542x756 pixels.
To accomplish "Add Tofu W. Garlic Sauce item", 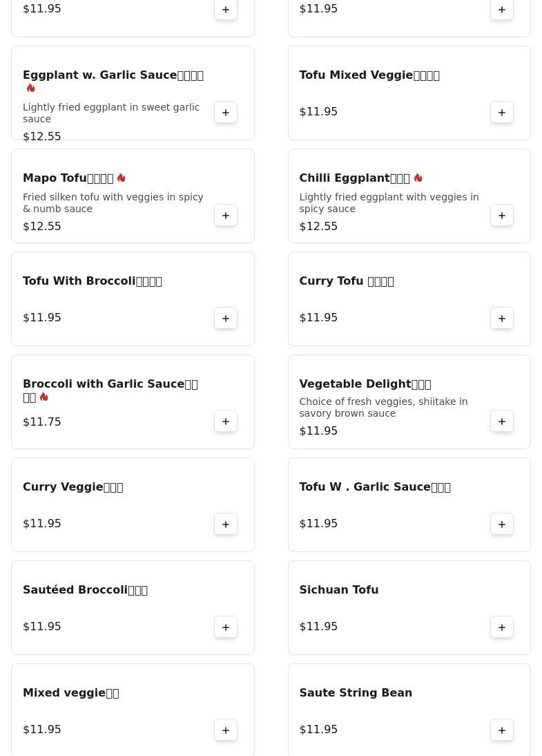I will pos(502,524).
